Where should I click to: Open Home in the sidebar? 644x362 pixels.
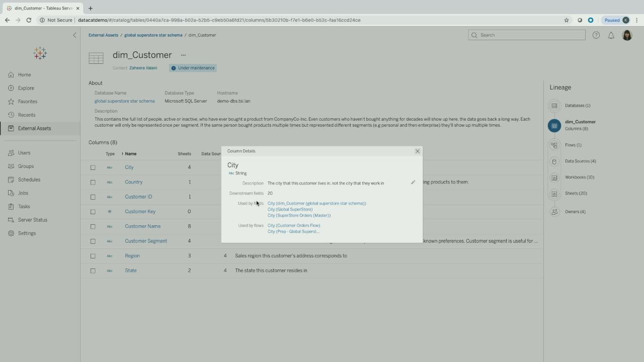24,75
